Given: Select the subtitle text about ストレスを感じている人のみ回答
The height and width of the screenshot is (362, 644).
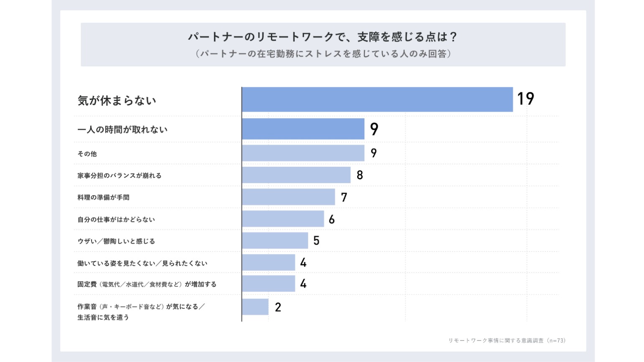Looking at the screenshot, I should click(x=323, y=54).
